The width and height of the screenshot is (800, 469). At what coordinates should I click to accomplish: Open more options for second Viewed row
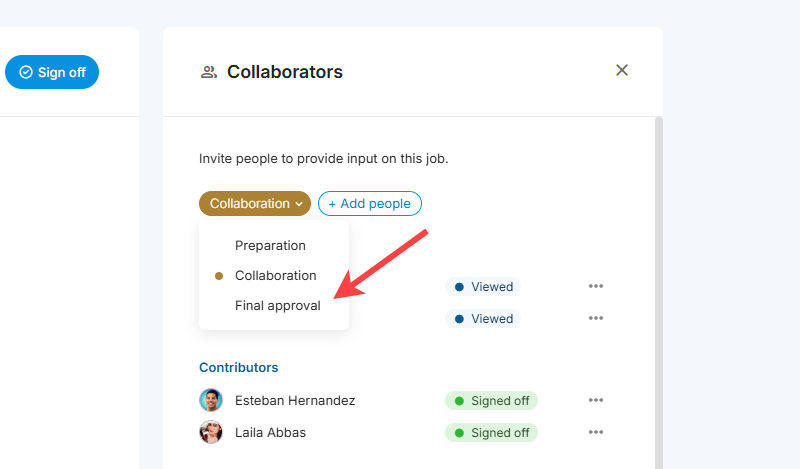pyautogui.click(x=596, y=318)
